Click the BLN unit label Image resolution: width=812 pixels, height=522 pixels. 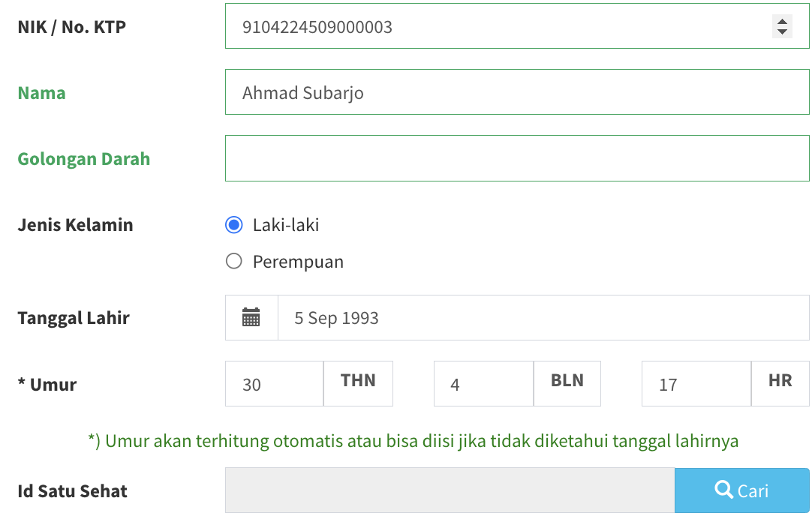(567, 381)
